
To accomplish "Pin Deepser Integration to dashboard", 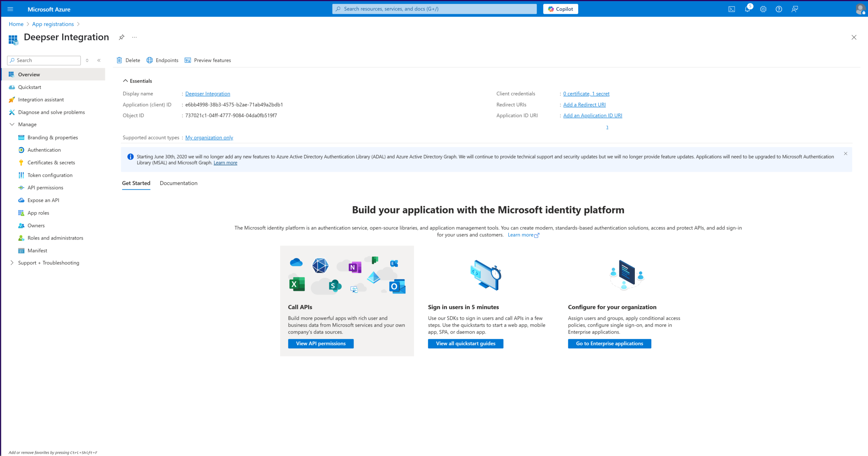I will pos(121,37).
